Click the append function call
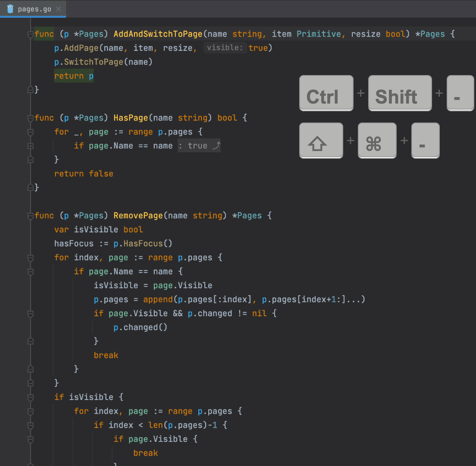This screenshot has height=466, width=476. [158, 299]
